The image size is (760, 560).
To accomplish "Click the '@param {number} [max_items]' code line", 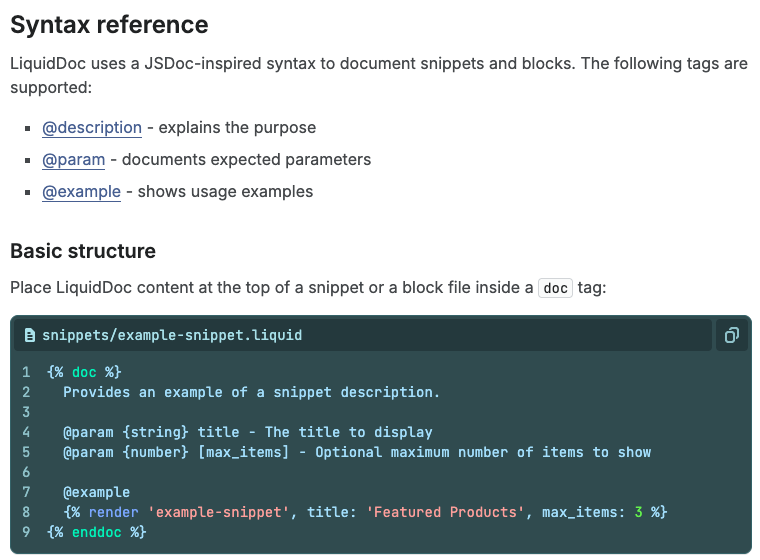I will (357, 452).
